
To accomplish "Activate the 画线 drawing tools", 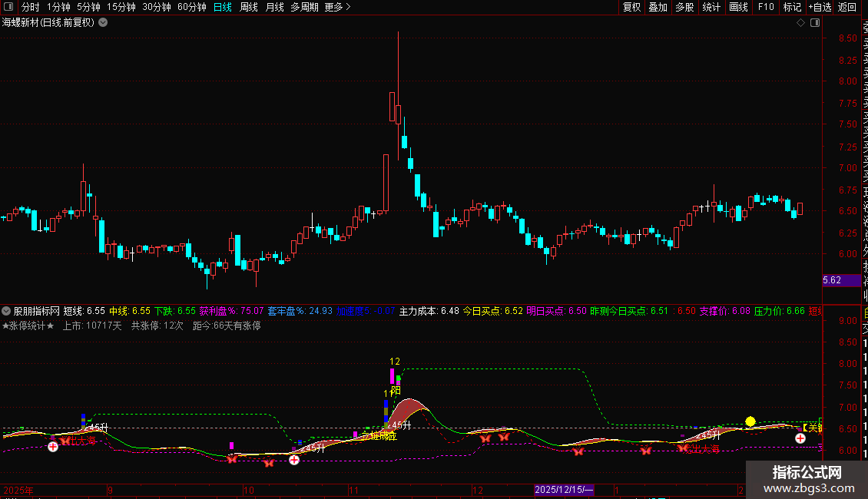I will 738,7.
